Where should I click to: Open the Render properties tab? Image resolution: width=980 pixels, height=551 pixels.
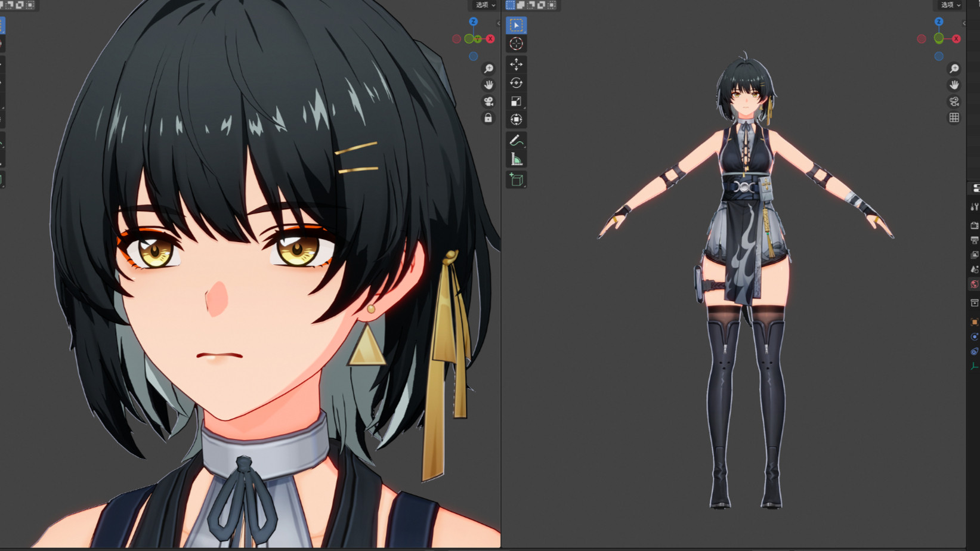[974, 226]
